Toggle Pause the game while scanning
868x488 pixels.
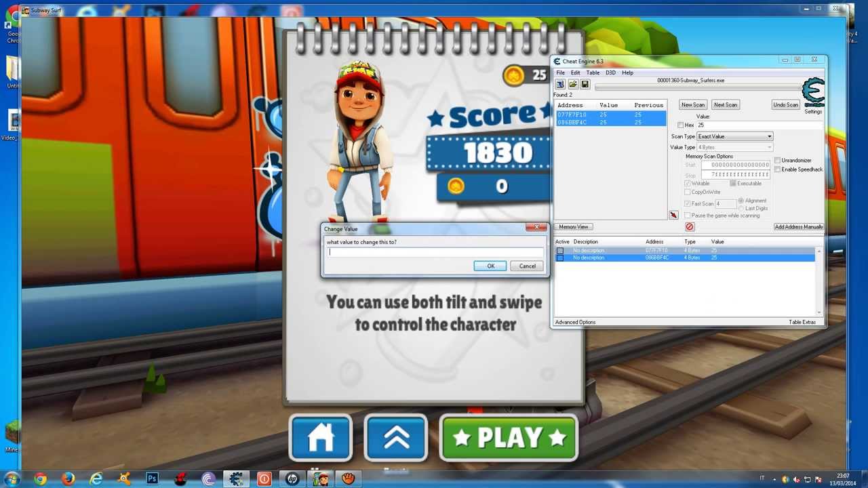687,216
